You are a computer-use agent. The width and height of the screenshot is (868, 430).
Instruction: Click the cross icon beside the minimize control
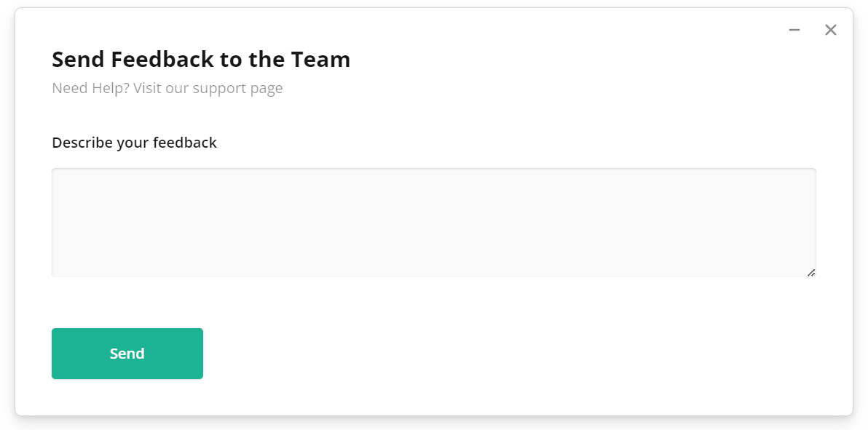831,30
